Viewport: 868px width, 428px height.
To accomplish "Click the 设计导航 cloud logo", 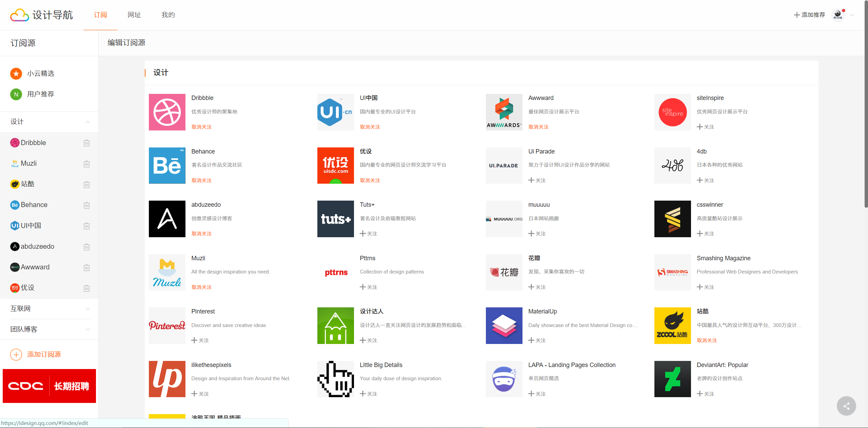I will tap(20, 15).
